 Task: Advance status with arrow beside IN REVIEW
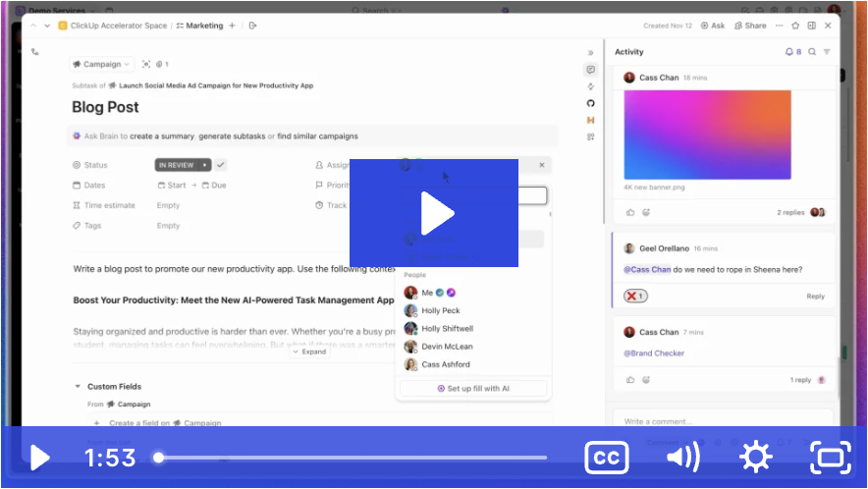[205, 165]
